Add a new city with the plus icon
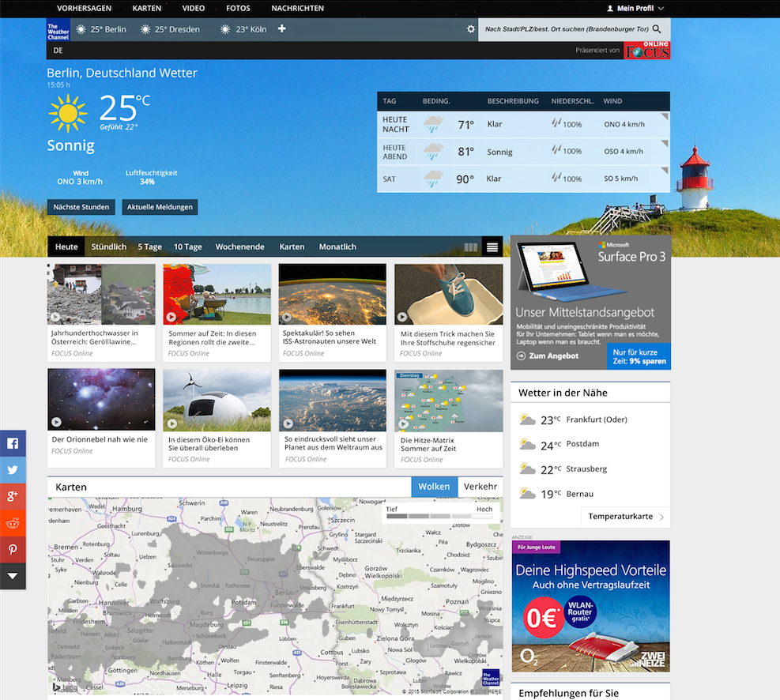This screenshot has width=780, height=700. point(282,28)
